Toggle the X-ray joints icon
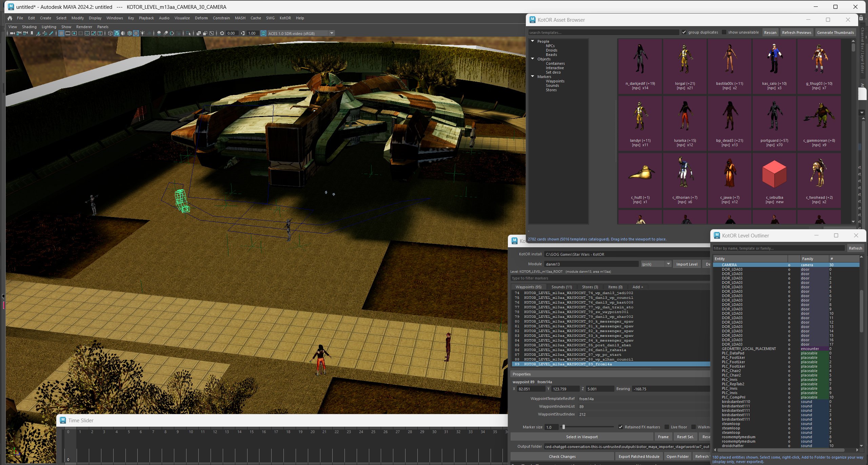 [212, 33]
